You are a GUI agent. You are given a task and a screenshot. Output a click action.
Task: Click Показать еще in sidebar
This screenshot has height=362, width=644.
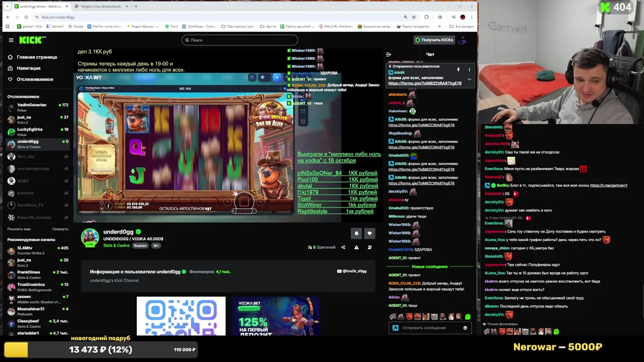19,229
